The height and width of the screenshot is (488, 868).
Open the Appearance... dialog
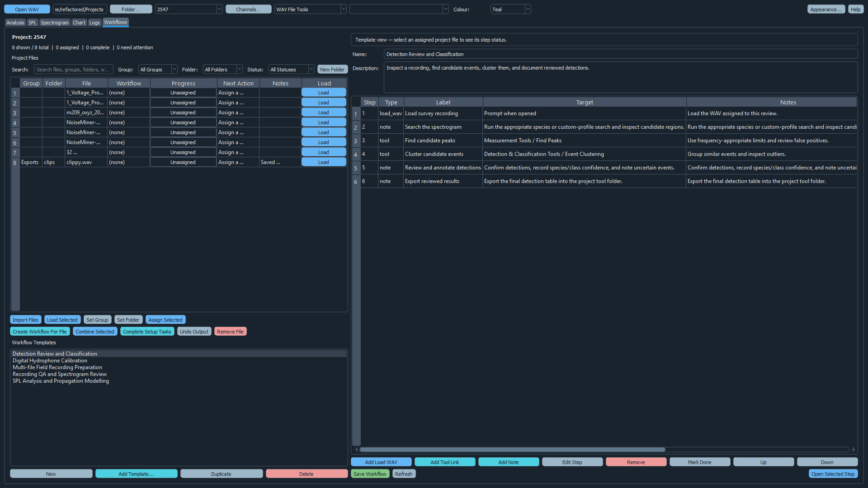tap(826, 9)
